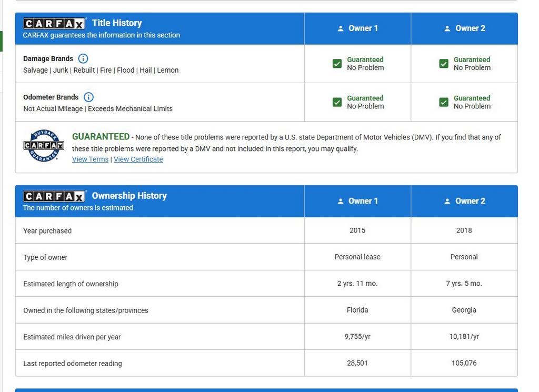Click Owner 2 last odometer reading 105,076
The height and width of the screenshot is (392, 539).
(x=464, y=363)
